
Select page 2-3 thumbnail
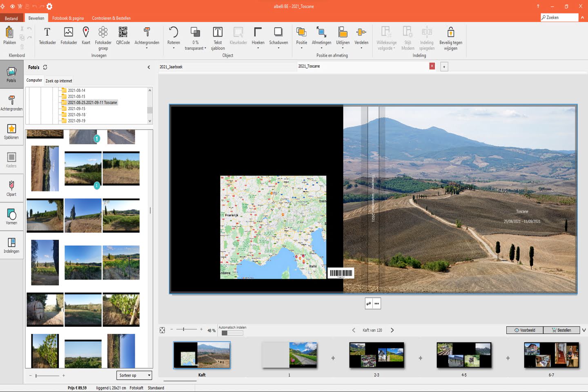376,355
